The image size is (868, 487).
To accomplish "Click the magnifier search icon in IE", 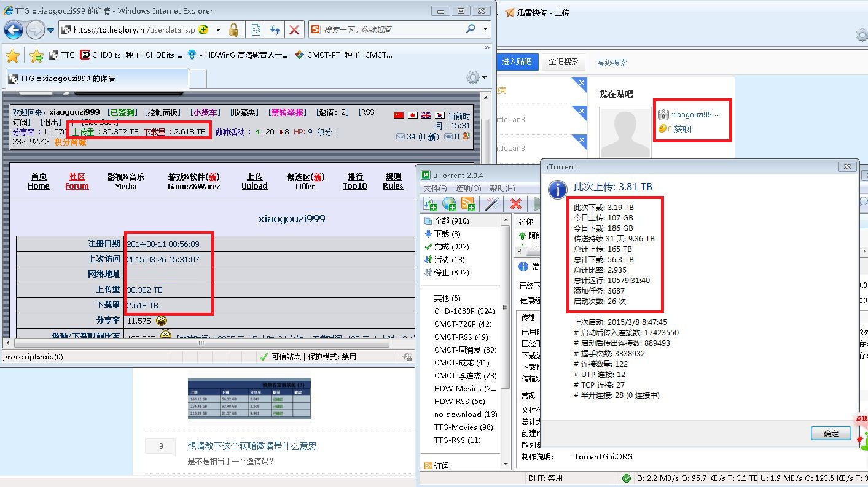I will [x=471, y=29].
